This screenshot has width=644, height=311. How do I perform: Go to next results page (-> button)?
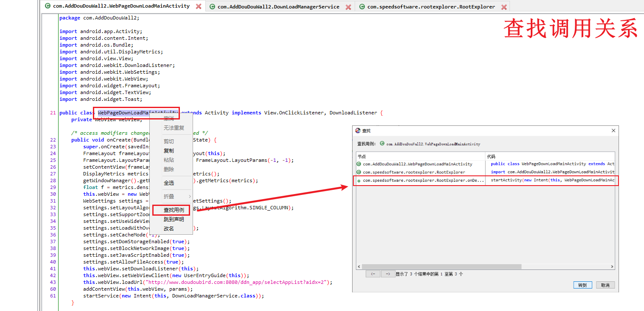pos(388,274)
